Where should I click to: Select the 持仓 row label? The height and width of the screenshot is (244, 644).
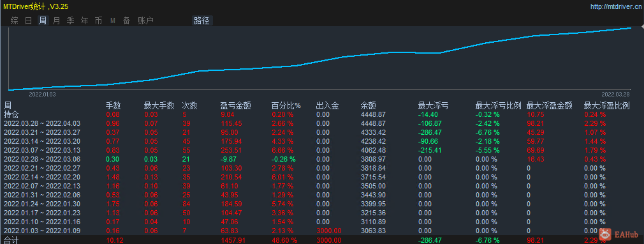click(11, 114)
